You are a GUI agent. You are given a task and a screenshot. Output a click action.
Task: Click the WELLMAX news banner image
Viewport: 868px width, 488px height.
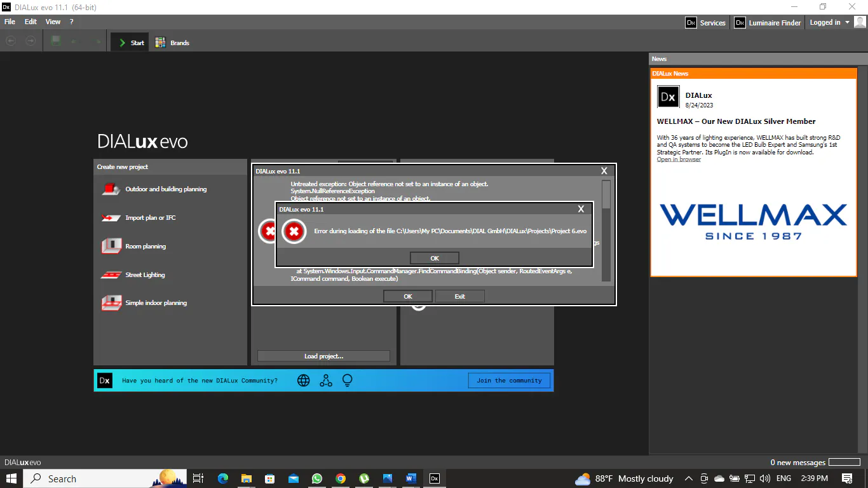[753, 221]
